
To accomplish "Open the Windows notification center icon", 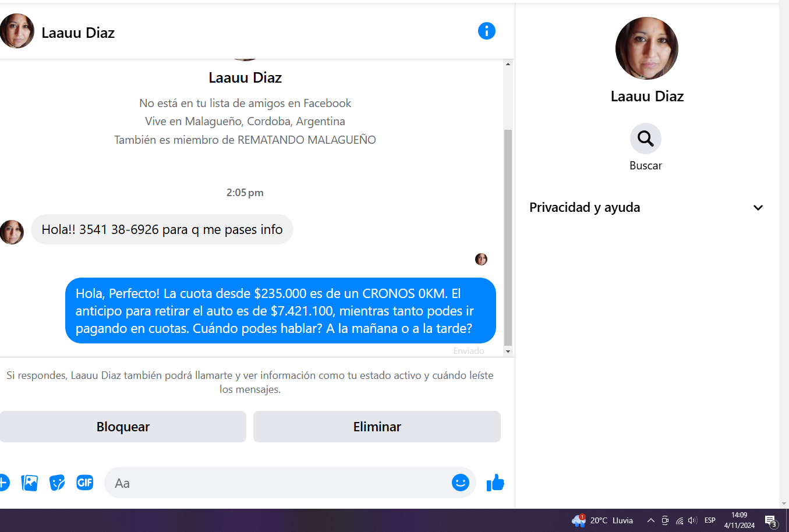I will coord(771,521).
